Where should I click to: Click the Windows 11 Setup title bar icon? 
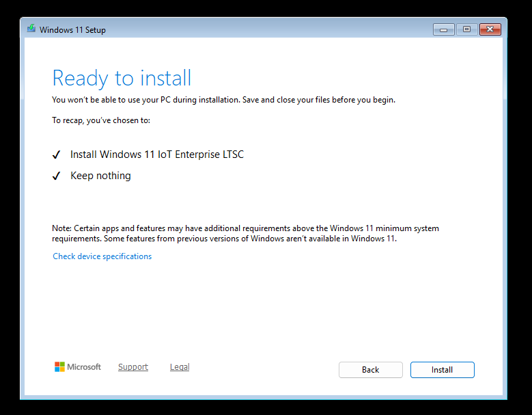(x=31, y=29)
